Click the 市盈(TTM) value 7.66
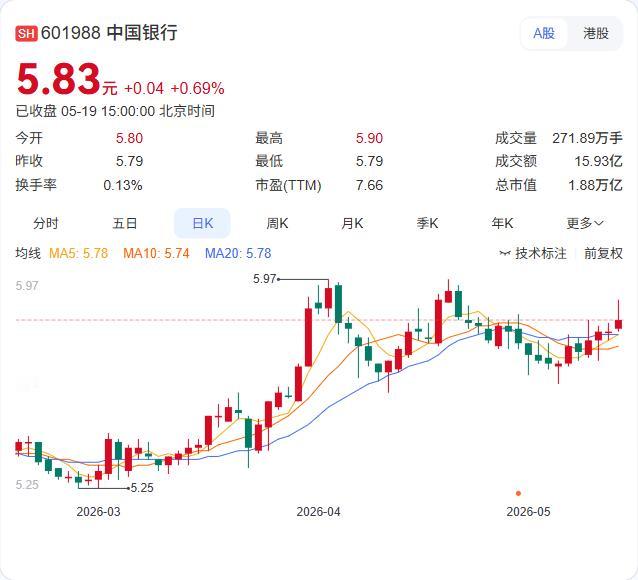The width and height of the screenshot is (638, 580). pyautogui.click(x=369, y=186)
